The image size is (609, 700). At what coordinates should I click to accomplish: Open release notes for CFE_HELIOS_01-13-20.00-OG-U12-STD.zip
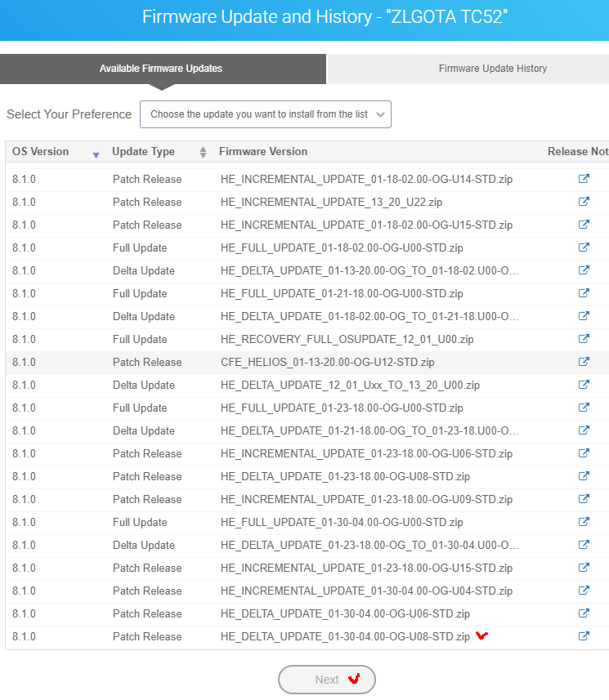(x=584, y=362)
